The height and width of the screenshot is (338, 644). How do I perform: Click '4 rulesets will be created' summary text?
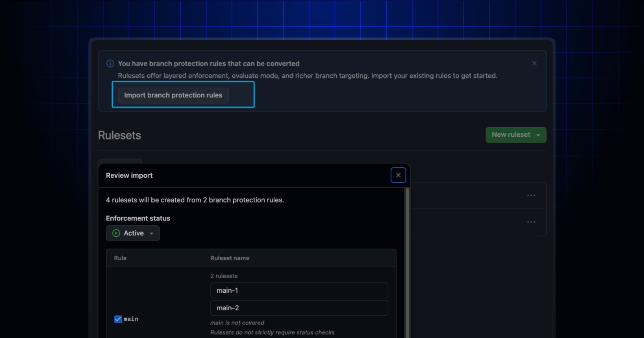[x=195, y=200]
